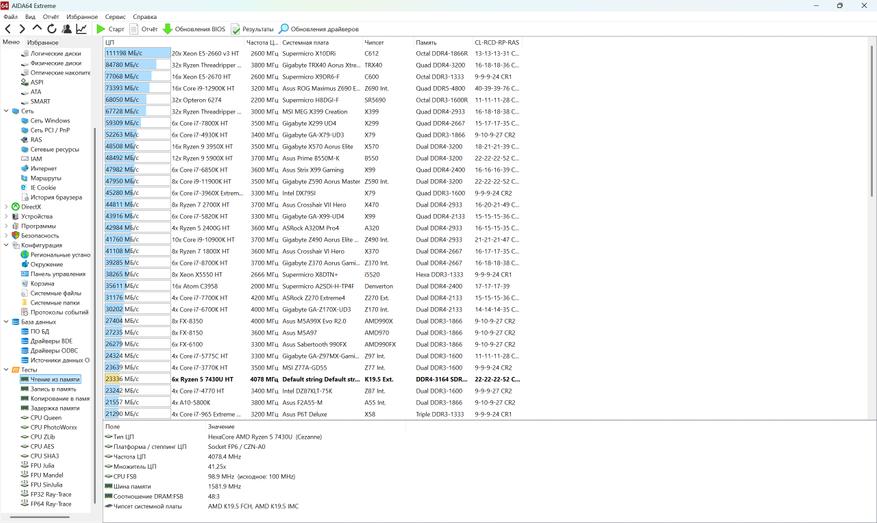Viewport: 877px width, 523px height.
Task: Select the bold 6x Ryzen 5 7430U HT row
Action: pyautogui.click(x=312, y=379)
